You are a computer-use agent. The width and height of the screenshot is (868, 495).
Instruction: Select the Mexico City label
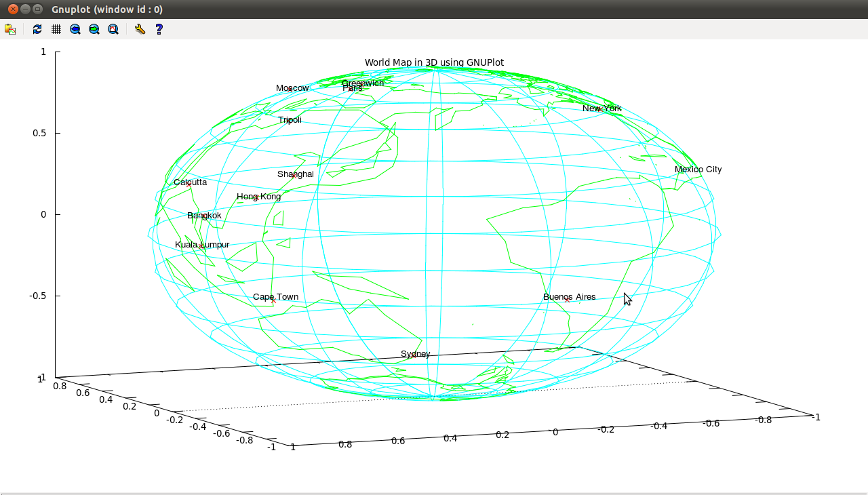[698, 169]
